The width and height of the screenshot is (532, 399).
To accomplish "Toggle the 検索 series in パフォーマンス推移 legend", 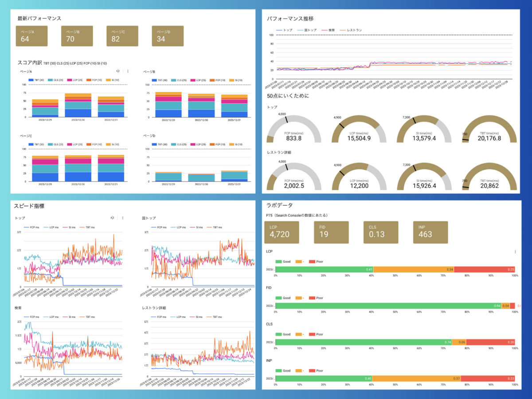I will point(329,30).
